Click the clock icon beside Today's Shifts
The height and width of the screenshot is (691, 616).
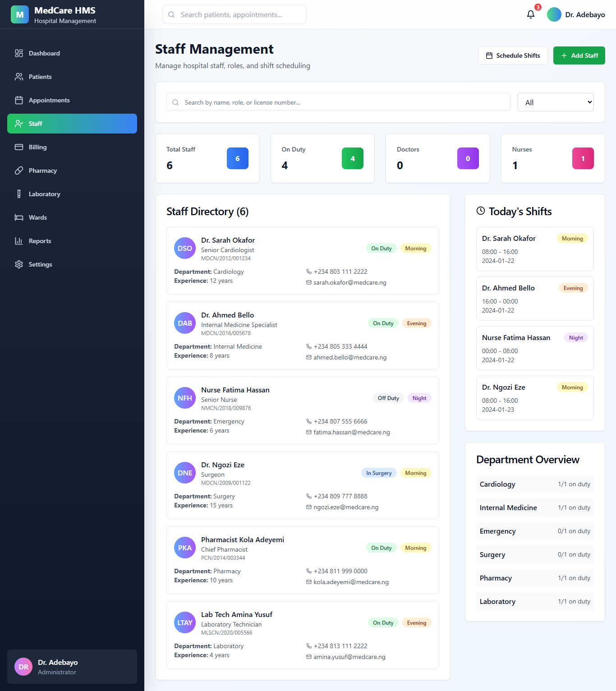point(481,211)
